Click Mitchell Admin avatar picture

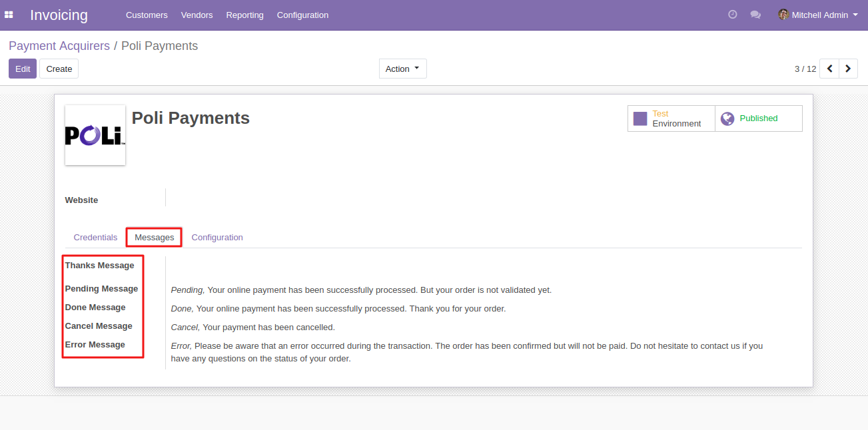pos(783,15)
